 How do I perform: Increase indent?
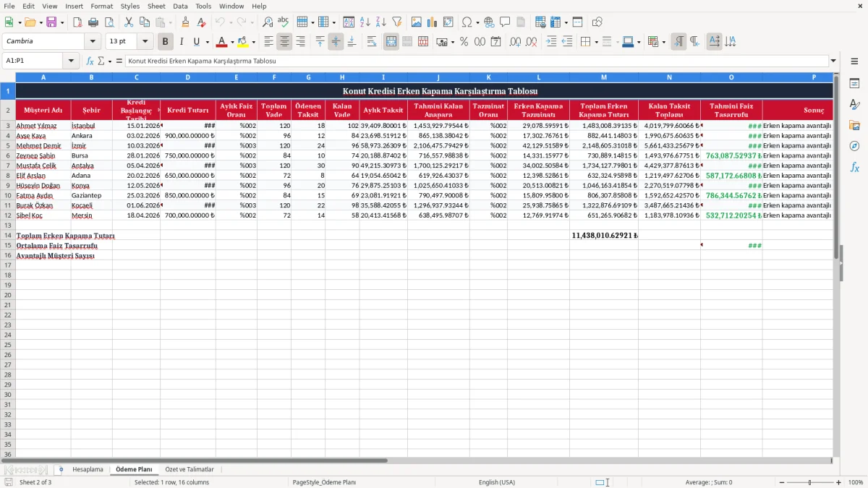(x=551, y=42)
